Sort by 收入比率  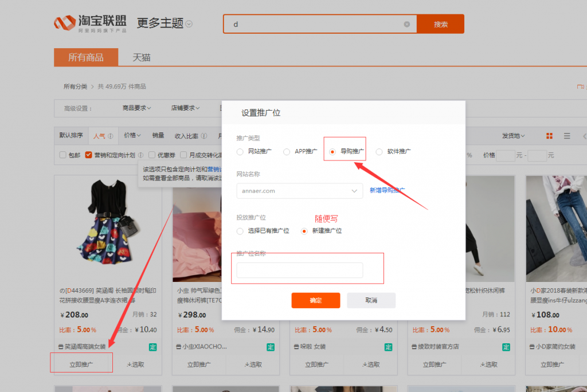[x=186, y=136]
